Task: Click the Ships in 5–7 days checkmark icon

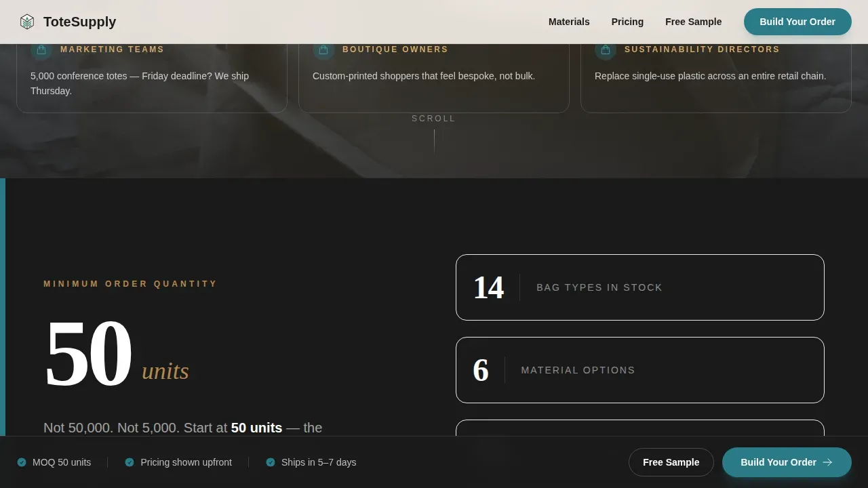Action: pyautogui.click(x=271, y=462)
